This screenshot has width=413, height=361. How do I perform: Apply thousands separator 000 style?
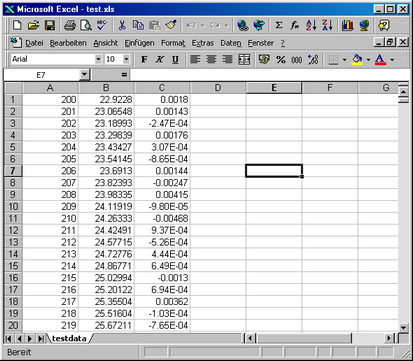pyautogui.click(x=297, y=60)
